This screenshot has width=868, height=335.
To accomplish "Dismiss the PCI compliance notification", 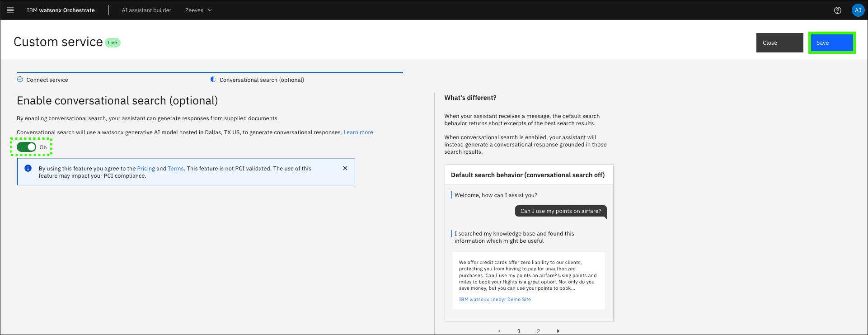I will pos(345,168).
